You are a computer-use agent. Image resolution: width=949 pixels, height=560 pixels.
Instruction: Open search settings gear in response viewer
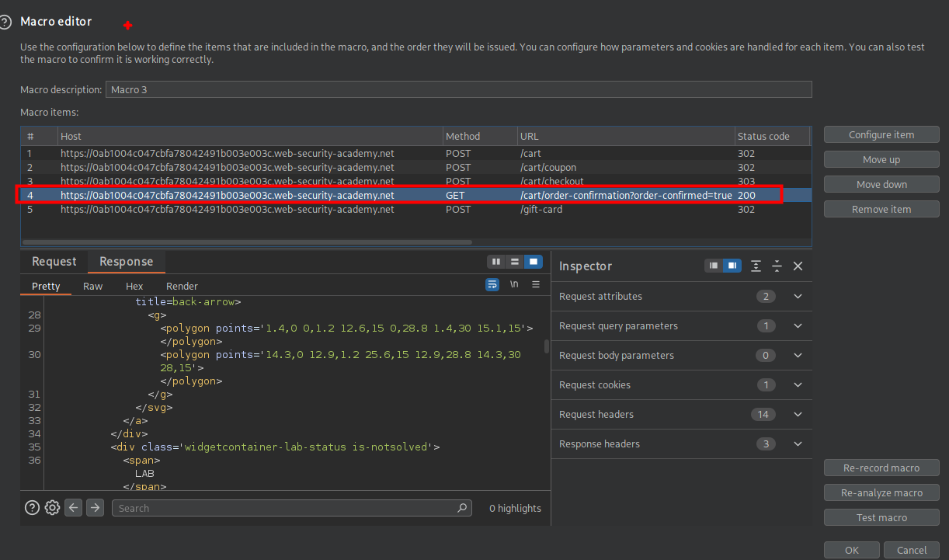click(52, 508)
